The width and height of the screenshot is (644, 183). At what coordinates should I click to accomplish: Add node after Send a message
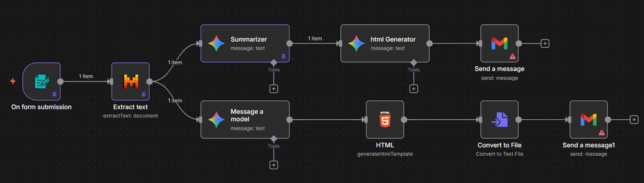tap(545, 43)
